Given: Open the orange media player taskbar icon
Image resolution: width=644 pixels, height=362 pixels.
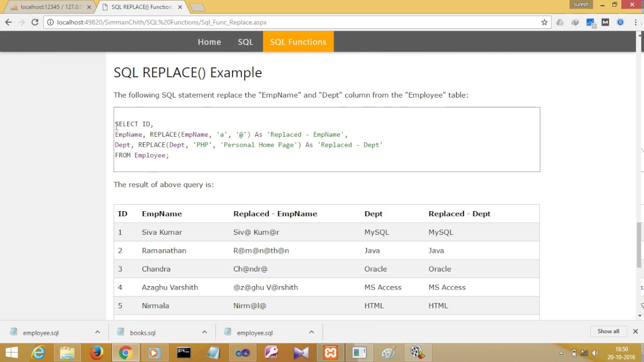Looking at the screenshot, I should 154,352.
